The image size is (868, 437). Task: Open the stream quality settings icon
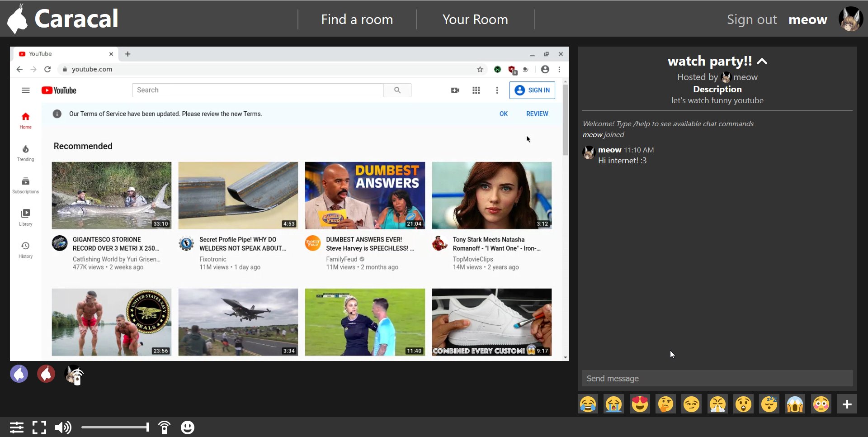click(x=17, y=427)
